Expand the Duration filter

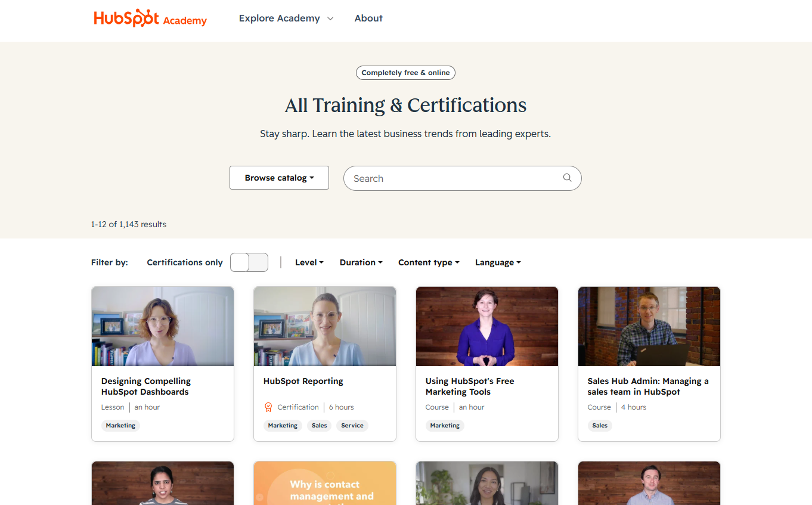361,262
